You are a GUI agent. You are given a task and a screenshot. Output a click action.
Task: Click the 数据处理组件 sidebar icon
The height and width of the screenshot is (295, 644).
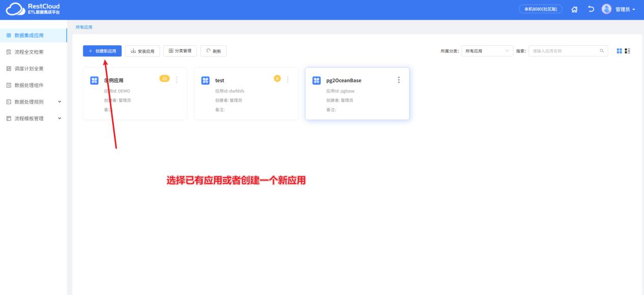[9, 85]
